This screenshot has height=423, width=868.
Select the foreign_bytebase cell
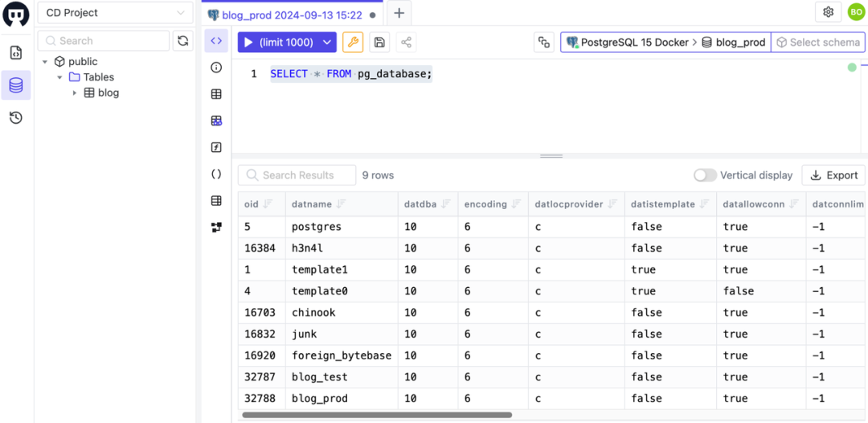(x=342, y=355)
